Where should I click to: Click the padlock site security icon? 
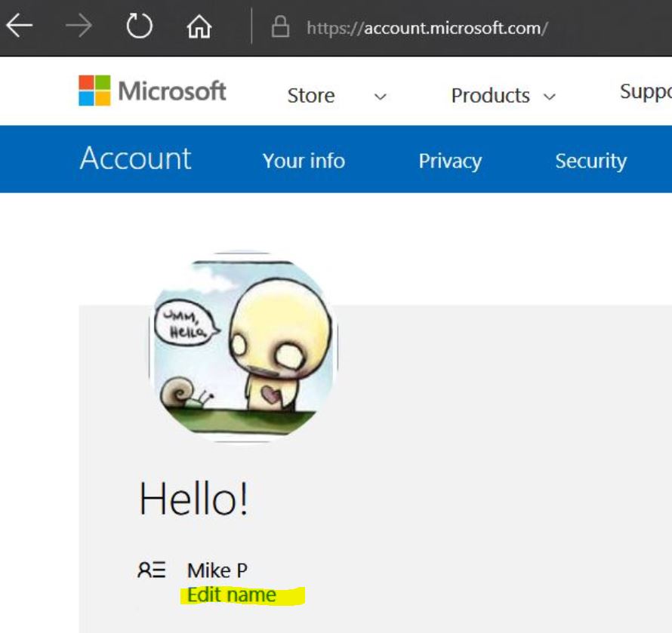pyautogui.click(x=280, y=27)
